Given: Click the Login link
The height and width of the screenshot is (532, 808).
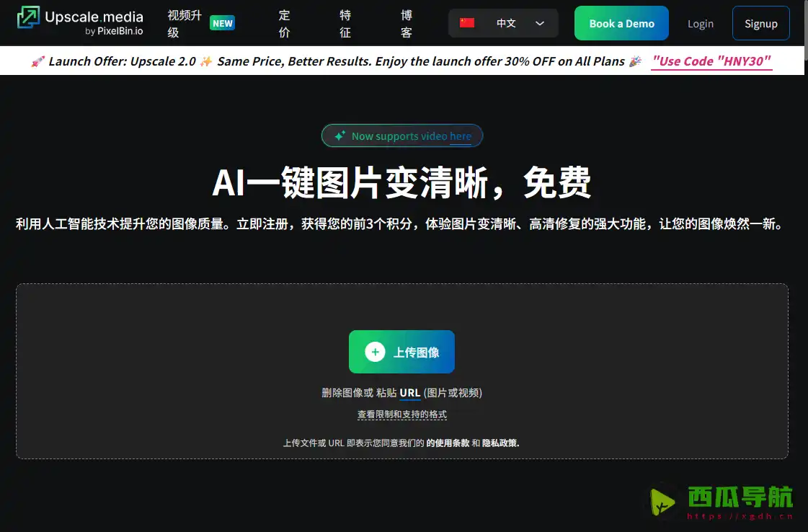Looking at the screenshot, I should click(x=700, y=22).
